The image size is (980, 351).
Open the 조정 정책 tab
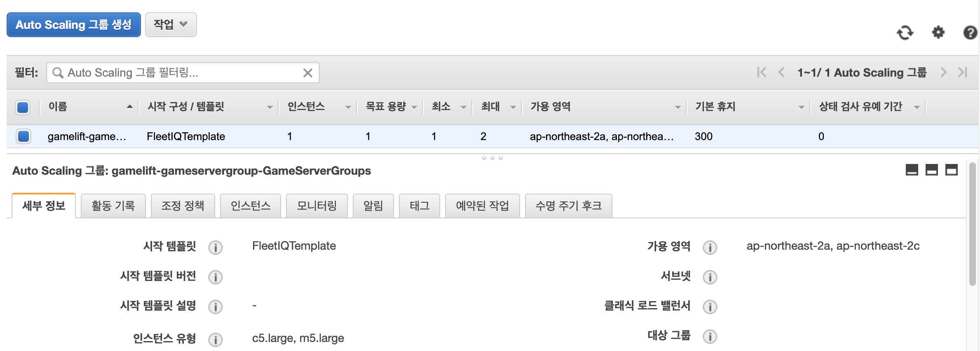183,206
